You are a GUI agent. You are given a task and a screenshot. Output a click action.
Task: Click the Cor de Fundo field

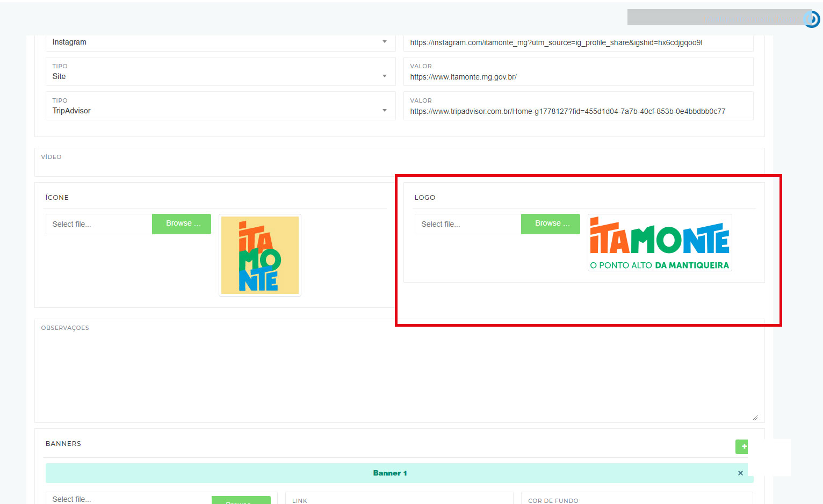click(637, 498)
